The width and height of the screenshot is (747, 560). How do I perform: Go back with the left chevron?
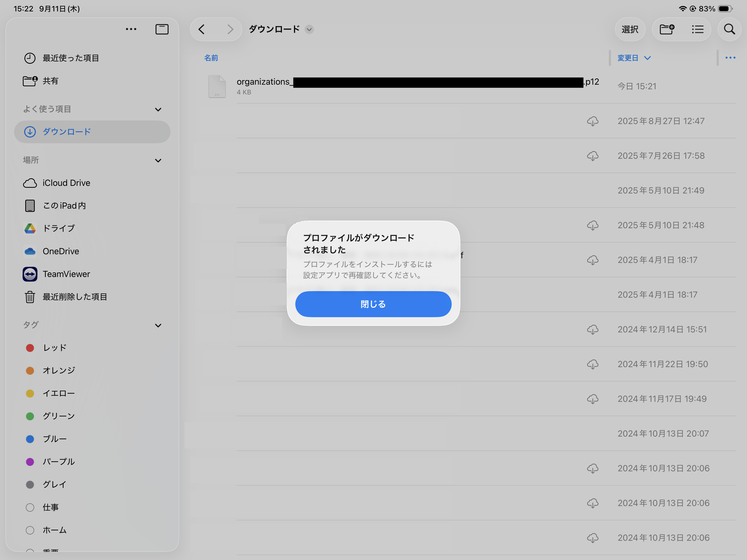(202, 29)
